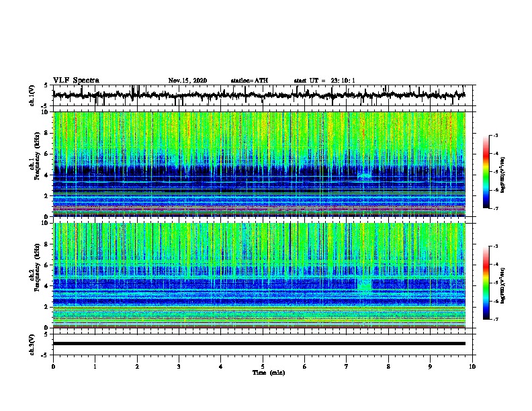The image size is (532, 411).
Task: Click time axis tick label "1"
Action: click(95, 367)
